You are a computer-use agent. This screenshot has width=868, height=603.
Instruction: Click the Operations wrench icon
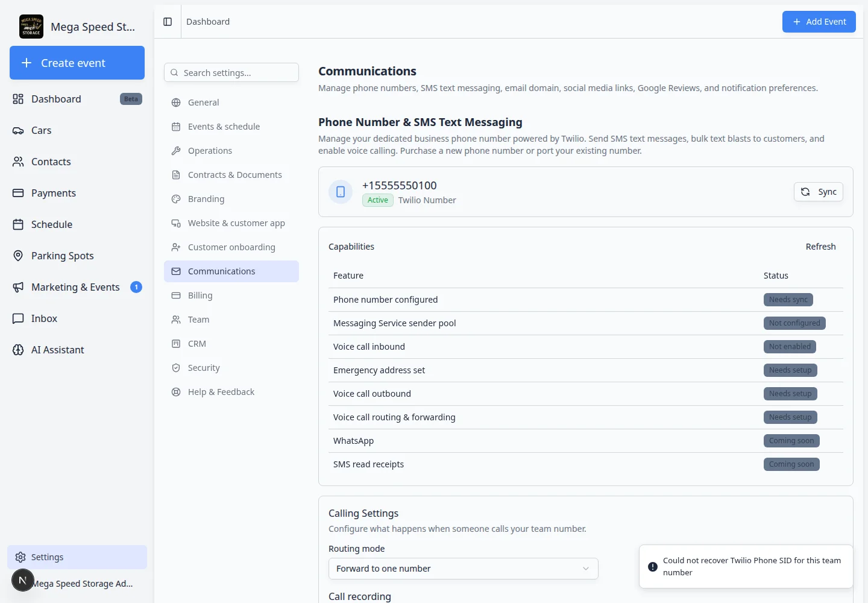pyautogui.click(x=176, y=151)
